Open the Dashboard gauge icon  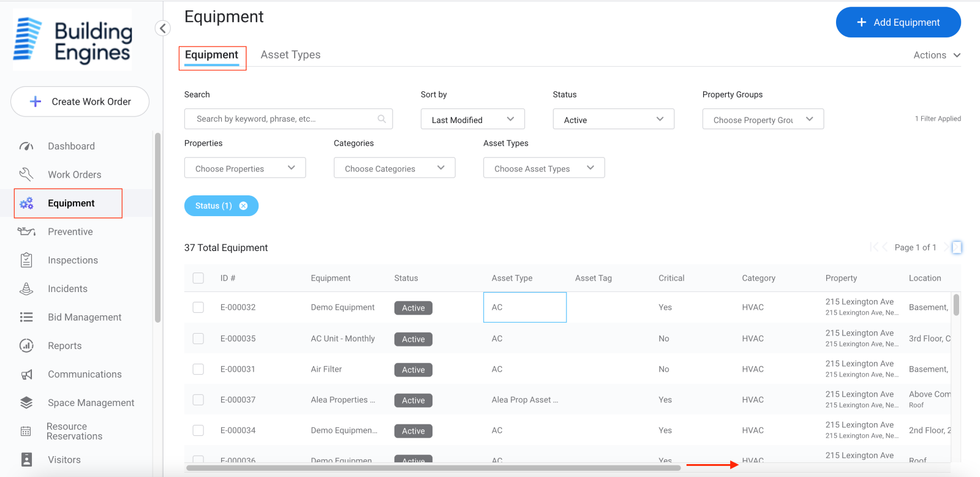click(x=26, y=146)
